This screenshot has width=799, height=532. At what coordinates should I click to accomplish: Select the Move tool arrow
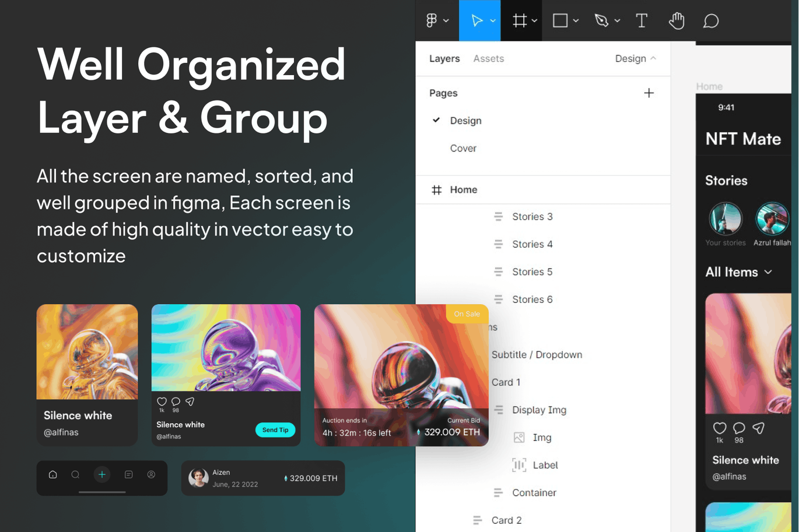[476, 20]
